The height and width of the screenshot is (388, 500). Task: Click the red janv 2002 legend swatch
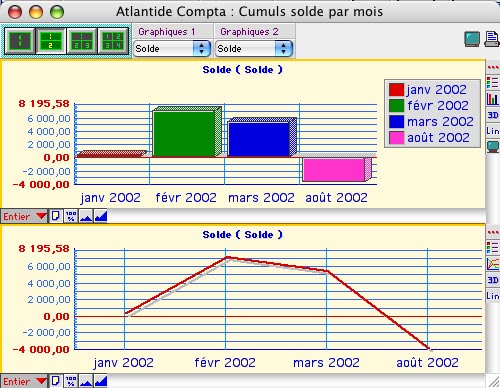click(396, 90)
